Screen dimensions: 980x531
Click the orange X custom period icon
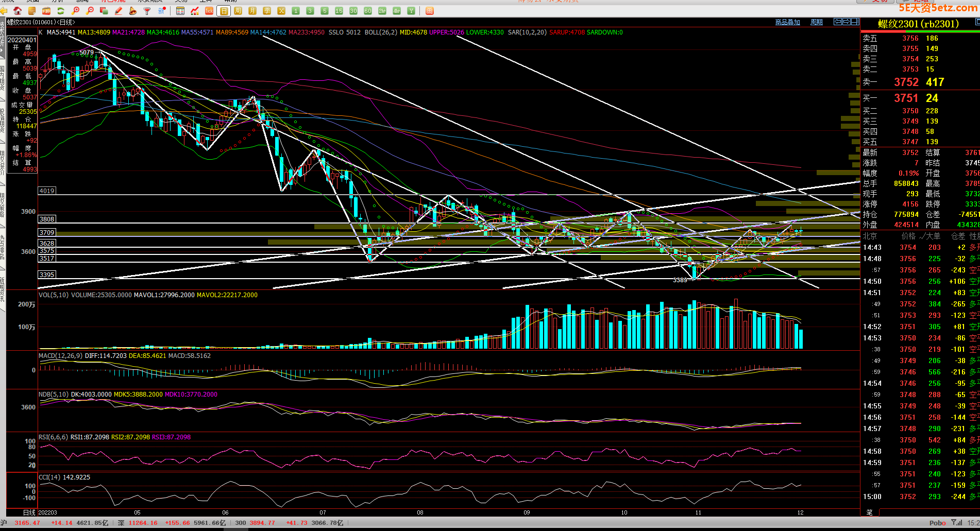coord(281,11)
